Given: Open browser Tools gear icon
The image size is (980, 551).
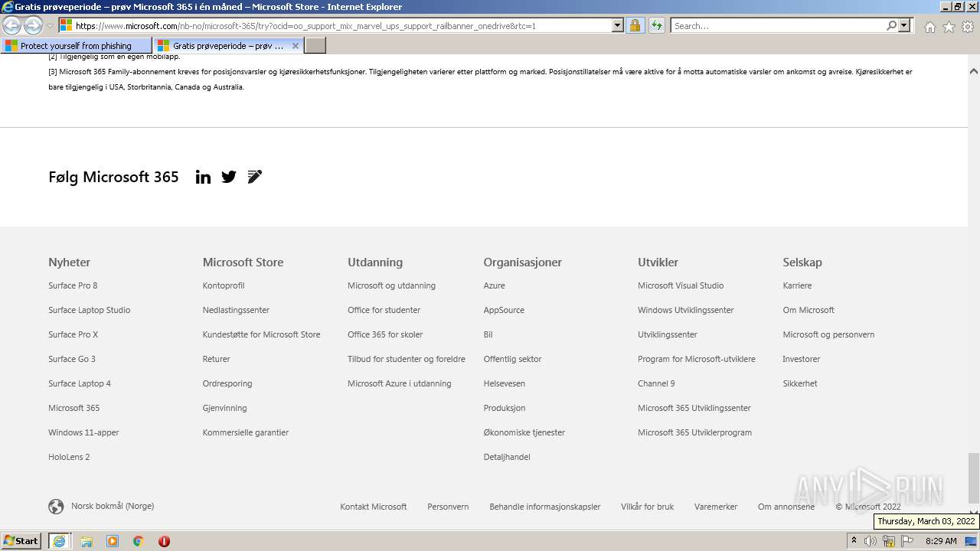Looking at the screenshot, I should pos(968,27).
